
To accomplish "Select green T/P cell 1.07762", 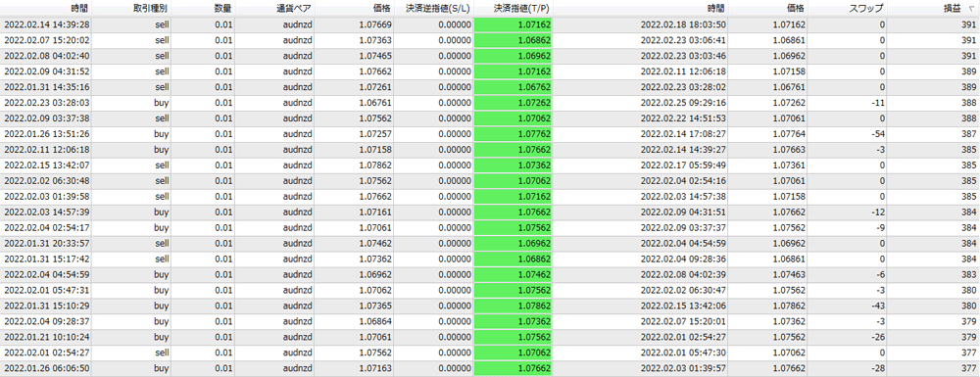I will (514, 134).
